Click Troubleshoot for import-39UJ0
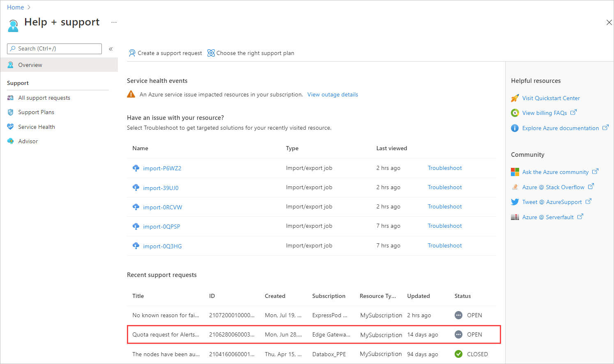Image resolution: width=614 pixels, height=364 pixels. pos(445,187)
